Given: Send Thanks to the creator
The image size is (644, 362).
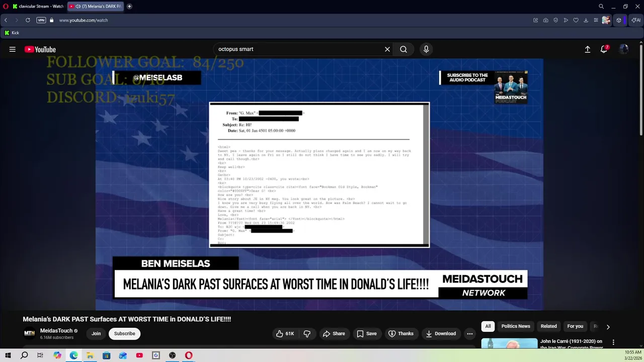Looking at the screenshot, I should click(x=401, y=333).
